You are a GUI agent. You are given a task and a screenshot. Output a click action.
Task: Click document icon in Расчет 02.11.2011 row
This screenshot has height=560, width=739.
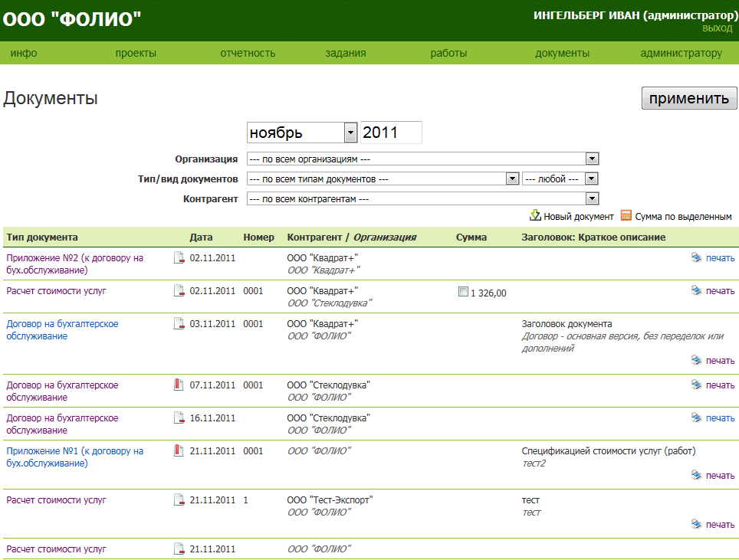tap(179, 290)
